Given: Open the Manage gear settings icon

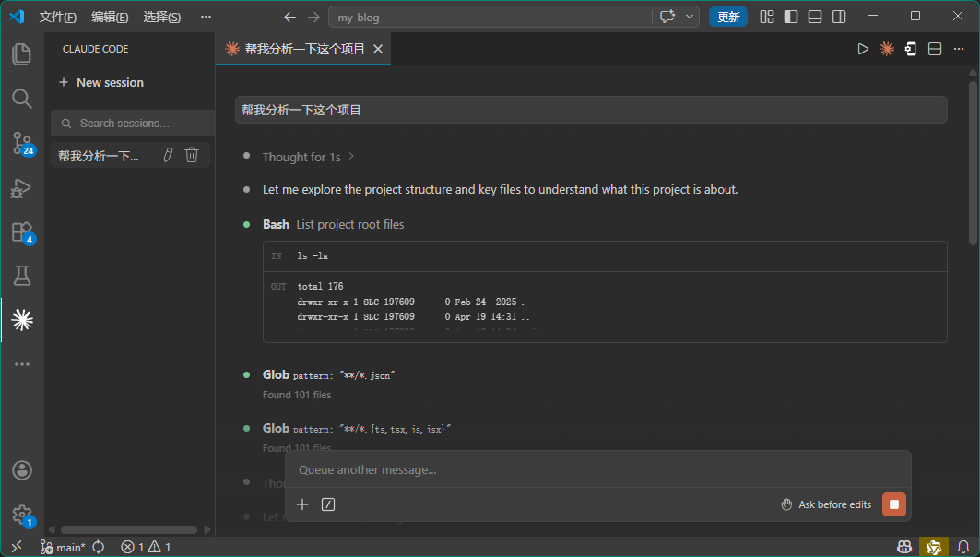Looking at the screenshot, I should coord(22,516).
